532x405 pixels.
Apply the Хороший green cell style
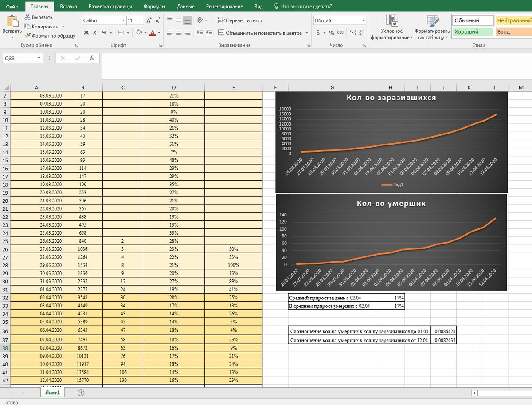(x=473, y=31)
